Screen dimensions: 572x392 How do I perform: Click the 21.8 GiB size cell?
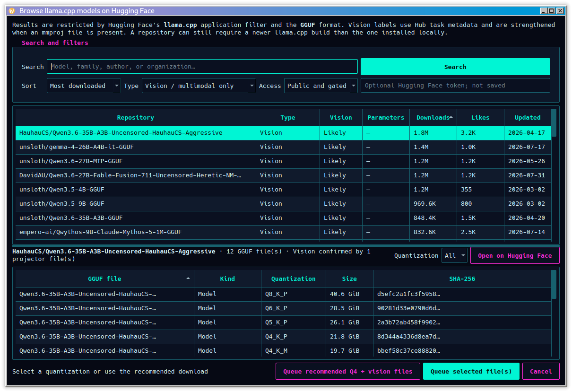(x=349, y=337)
